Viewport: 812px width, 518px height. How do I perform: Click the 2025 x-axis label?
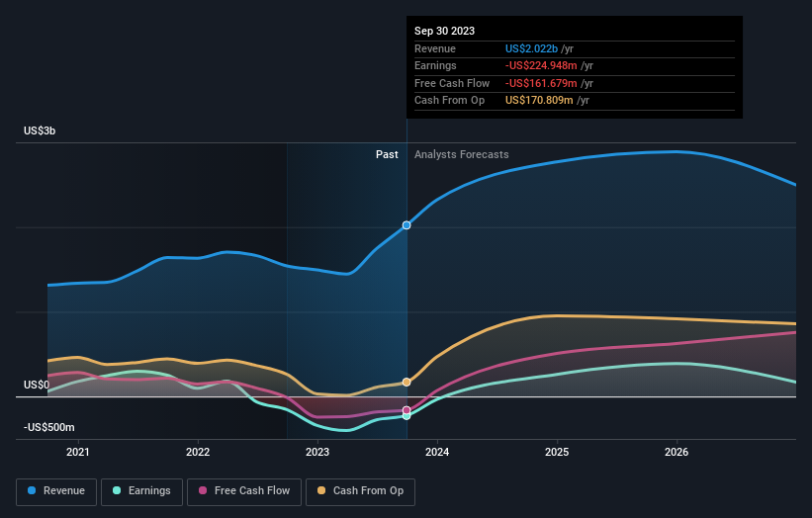tap(557, 452)
